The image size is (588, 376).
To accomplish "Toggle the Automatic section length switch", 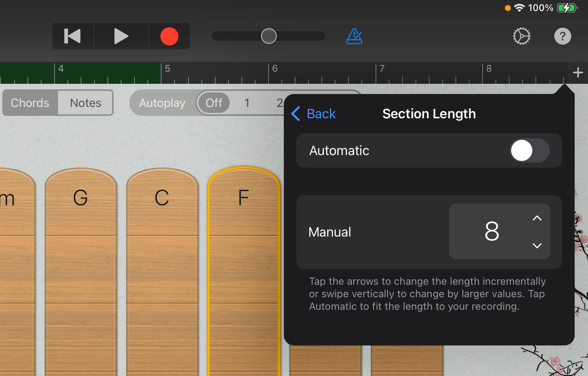I will coord(529,150).
